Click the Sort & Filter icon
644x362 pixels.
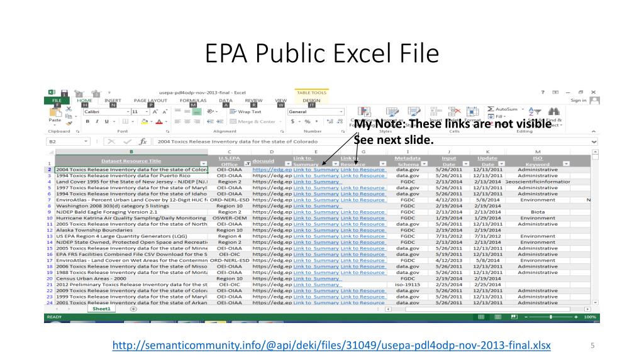[x=535, y=112]
